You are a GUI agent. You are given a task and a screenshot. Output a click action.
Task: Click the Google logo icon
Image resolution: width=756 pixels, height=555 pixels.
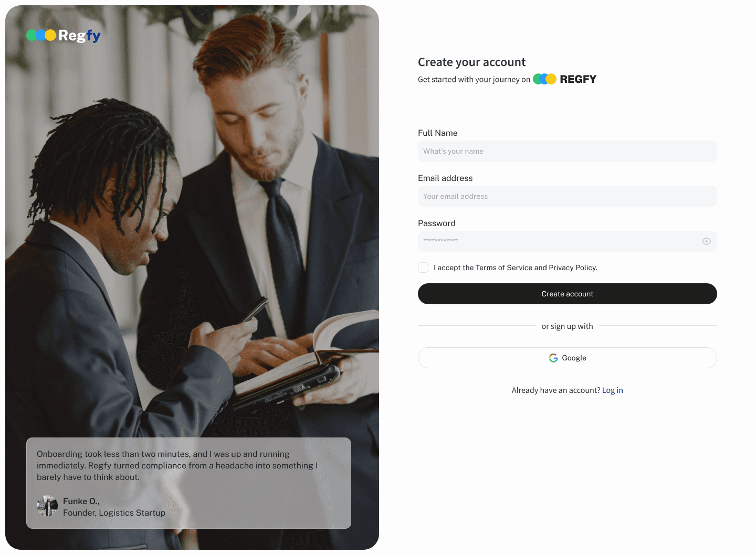(553, 358)
